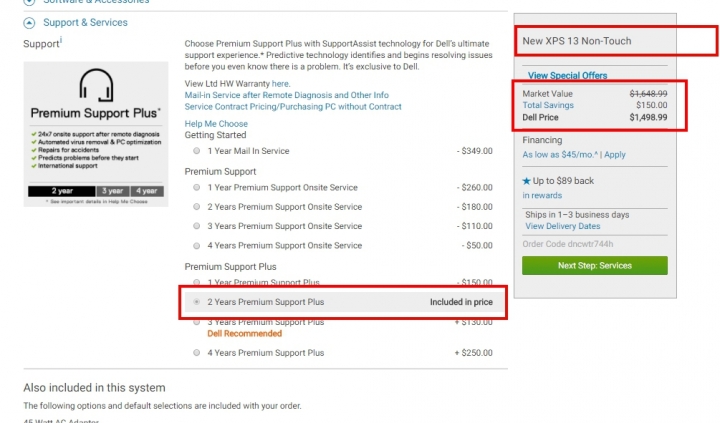Pick 3 Years Premium Support Onsite Service
This screenshot has height=423, width=720.
(x=197, y=226)
